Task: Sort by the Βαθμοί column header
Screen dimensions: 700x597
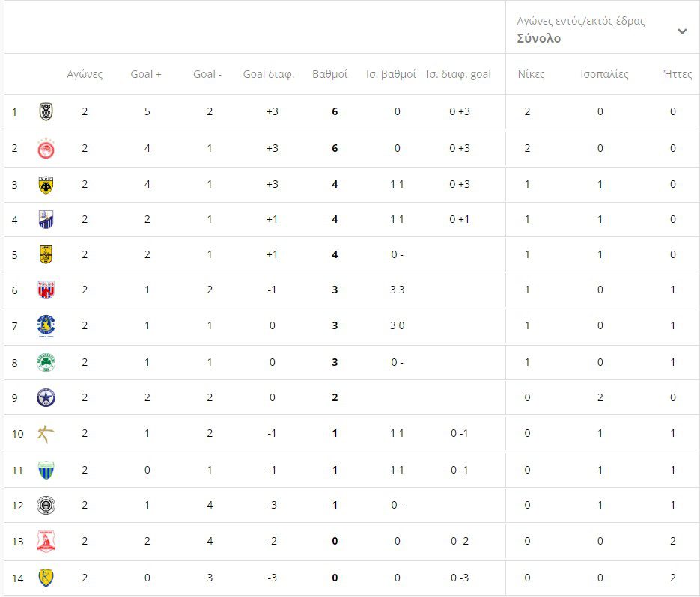Action: [329, 74]
